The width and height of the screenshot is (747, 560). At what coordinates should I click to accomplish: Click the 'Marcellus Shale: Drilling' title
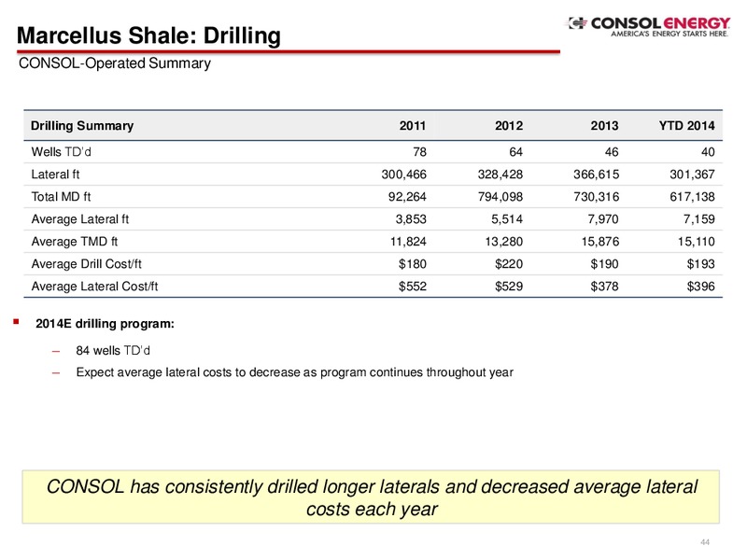148,35
